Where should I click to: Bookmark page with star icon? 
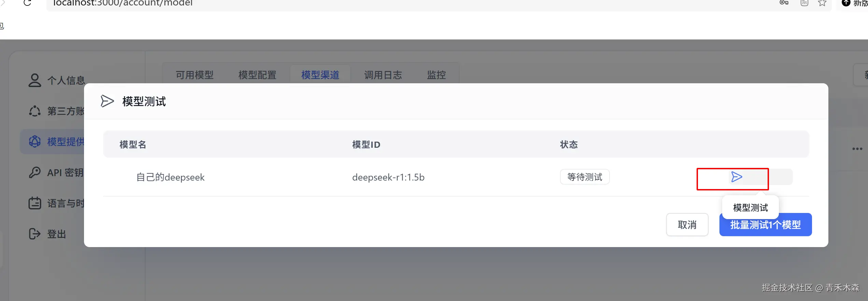click(x=822, y=3)
